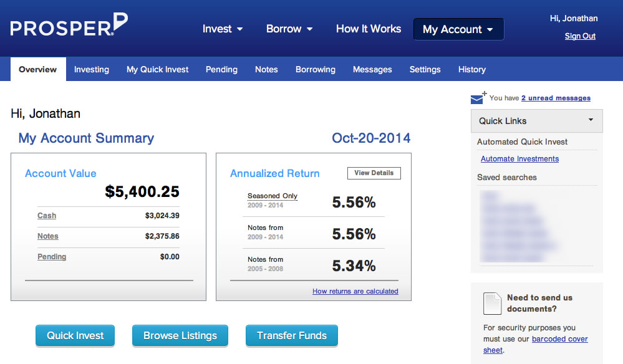Click the Notes link in Account Value
The height and width of the screenshot is (364, 623).
pyautogui.click(x=47, y=236)
